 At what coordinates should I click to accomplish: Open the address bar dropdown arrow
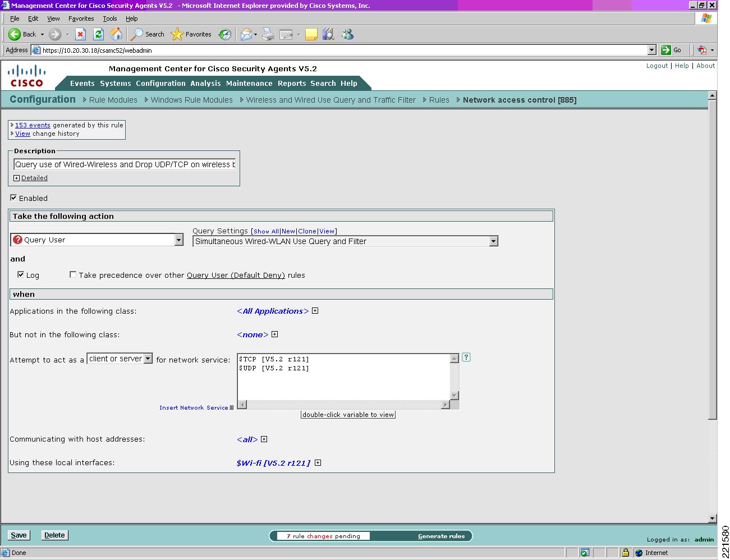(651, 50)
